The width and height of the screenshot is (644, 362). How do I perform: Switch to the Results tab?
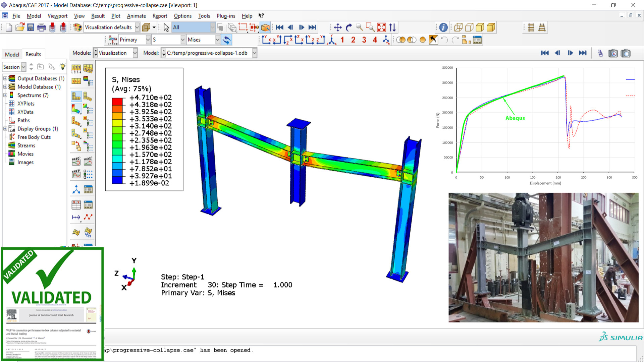(33, 54)
